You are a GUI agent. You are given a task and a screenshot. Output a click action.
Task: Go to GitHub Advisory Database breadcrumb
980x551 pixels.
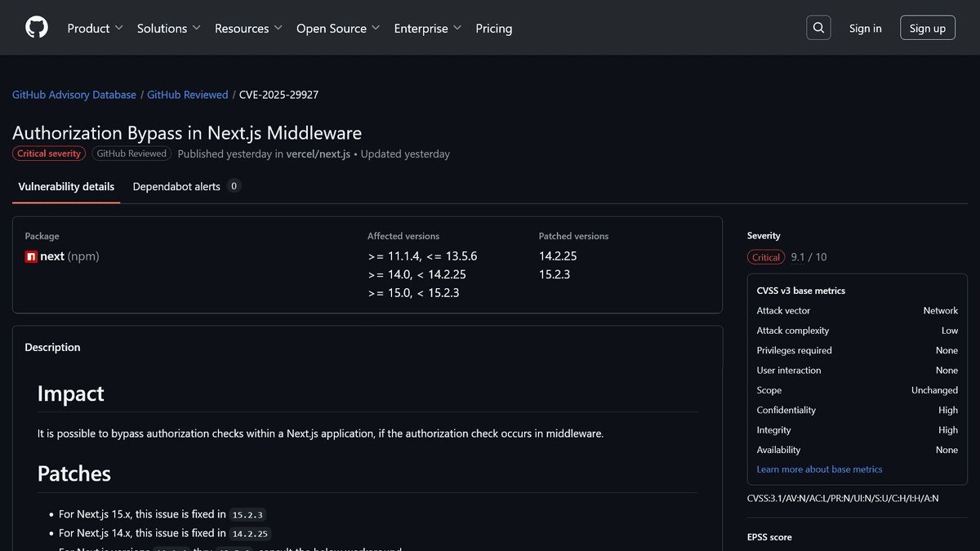(74, 95)
